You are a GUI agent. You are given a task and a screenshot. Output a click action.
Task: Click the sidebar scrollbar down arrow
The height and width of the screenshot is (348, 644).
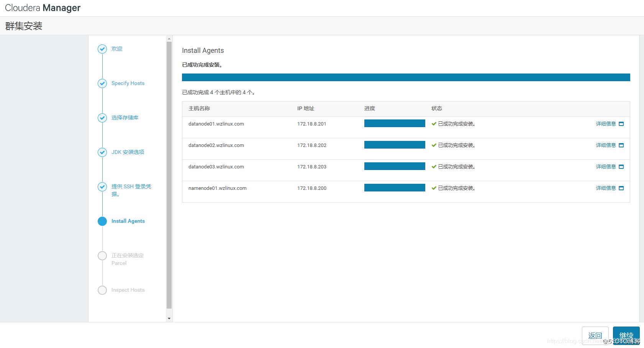click(169, 319)
